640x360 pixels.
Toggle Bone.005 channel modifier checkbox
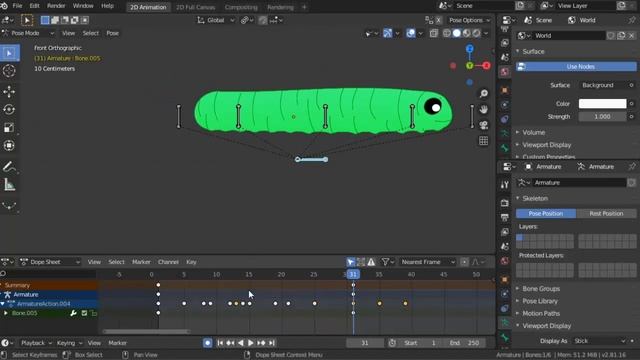tap(84, 313)
